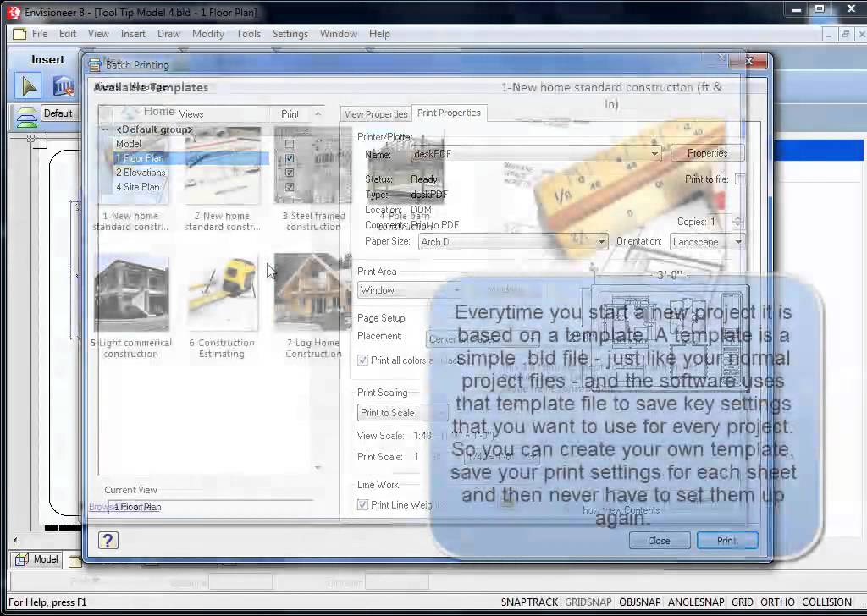Select the arrow selection tool in Insert panel
Image resolution: width=867 pixels, height=616 pixels.
[x=28, y=86]
